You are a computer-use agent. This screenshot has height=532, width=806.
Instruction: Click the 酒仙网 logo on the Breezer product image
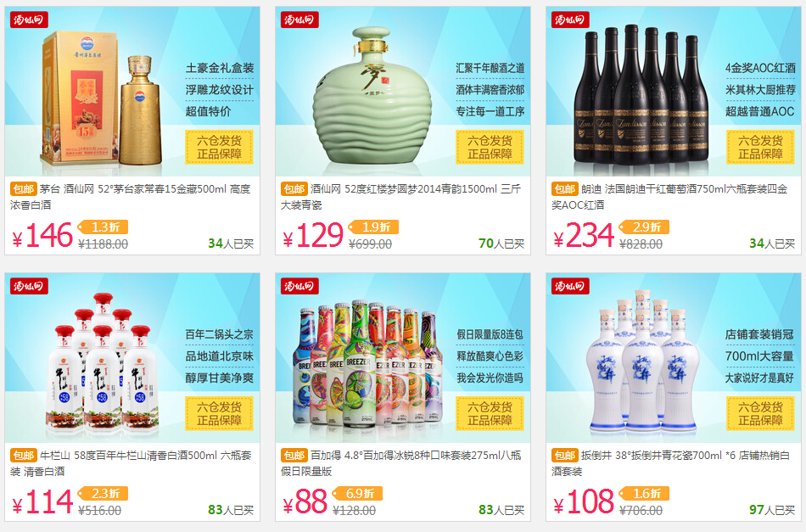click(x=299, y=286)
